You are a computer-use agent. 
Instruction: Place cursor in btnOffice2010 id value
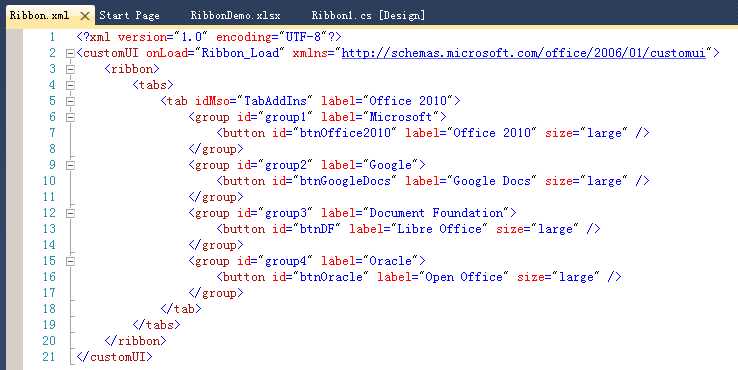(x=345, y=133)
